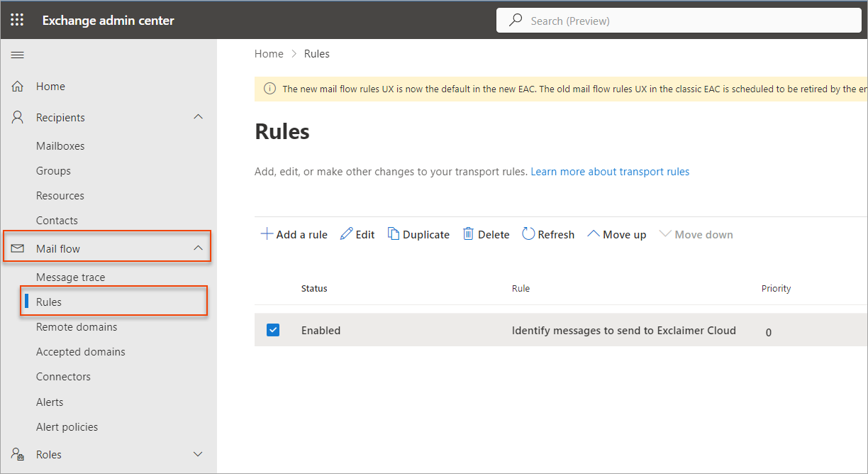Collapse the navigation hamburger menu
Viewport: 868px width, 474px height.
click(18, 55)
